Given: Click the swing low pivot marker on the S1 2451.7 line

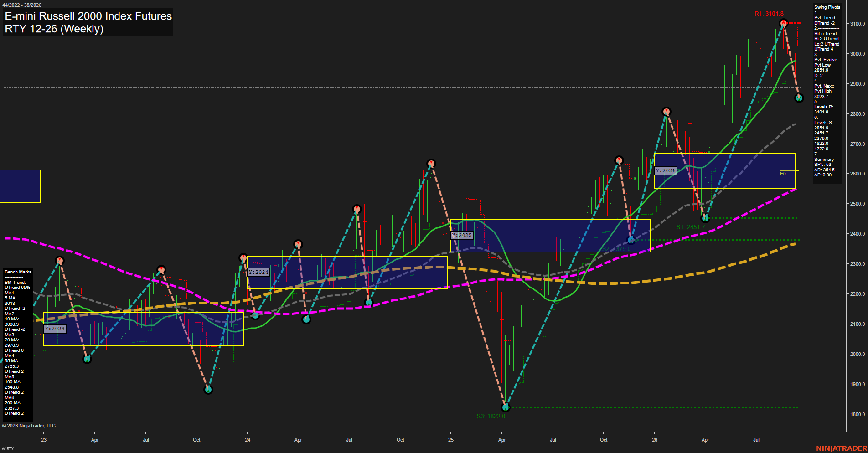Looking at the screenshot, I should click(705, 218).
